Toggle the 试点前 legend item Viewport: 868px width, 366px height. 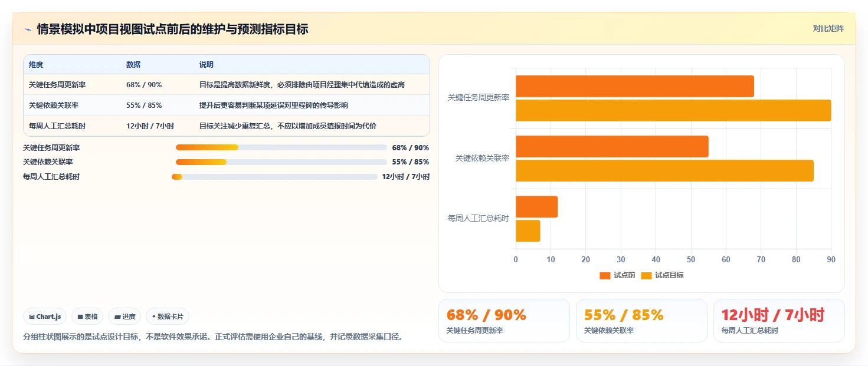click(x=617, y=275)
